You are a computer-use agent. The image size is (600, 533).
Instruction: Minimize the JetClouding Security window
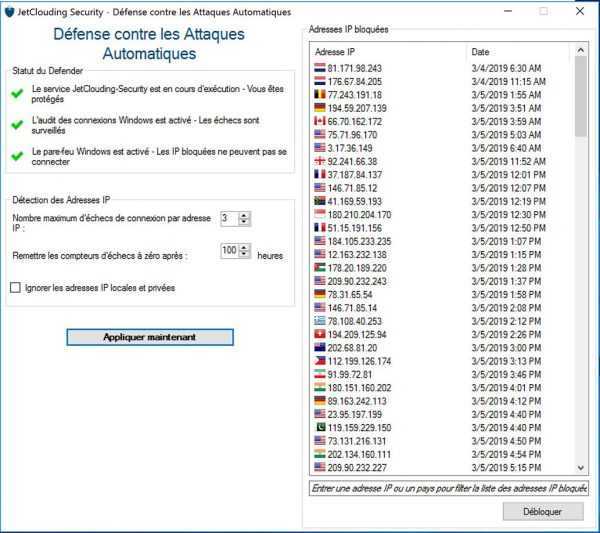pos(508,11)
